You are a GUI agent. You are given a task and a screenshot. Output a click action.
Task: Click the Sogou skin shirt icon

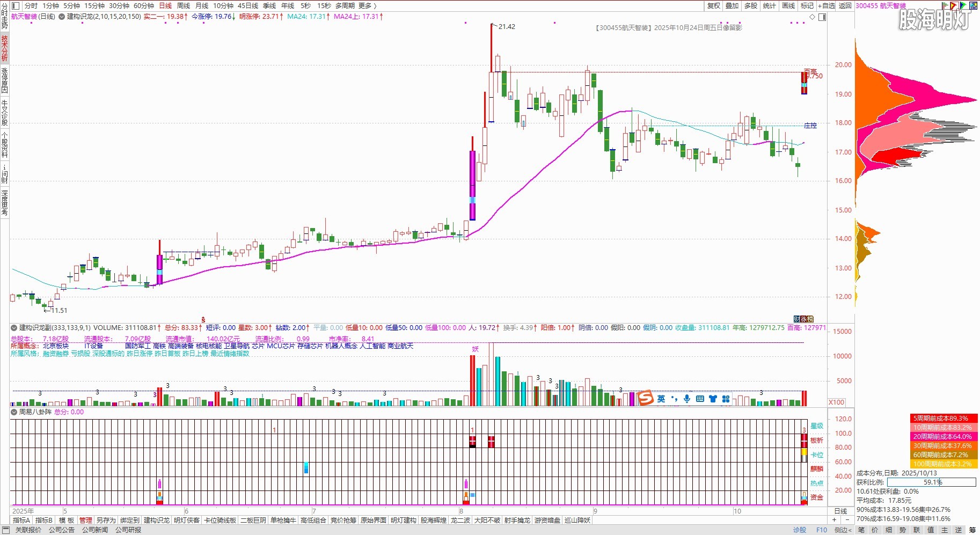tap(713, 399)
